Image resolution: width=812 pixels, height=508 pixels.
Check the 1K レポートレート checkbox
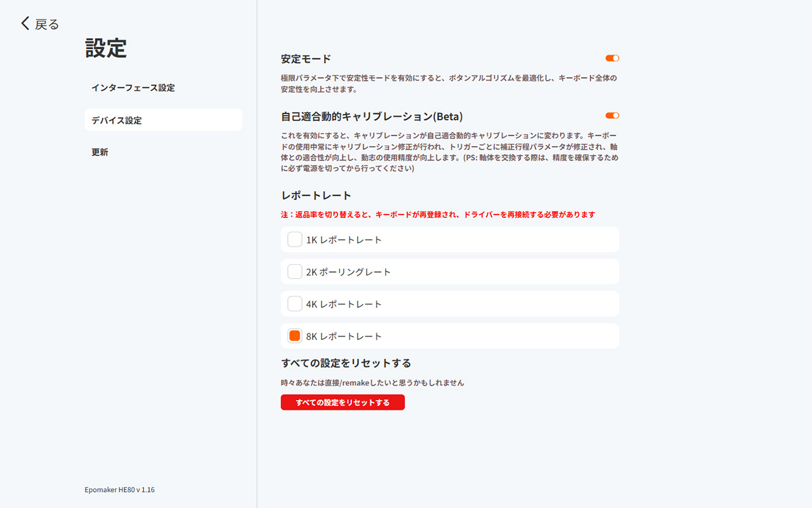[294, 239]
